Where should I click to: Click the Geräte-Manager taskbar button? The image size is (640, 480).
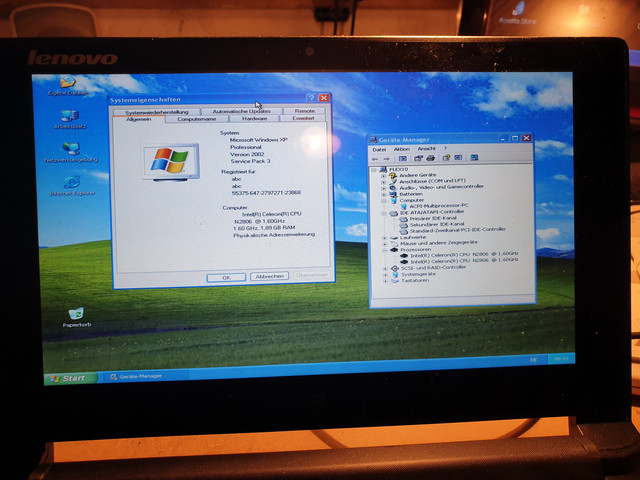pyautogui.click(x=144, y=376)
